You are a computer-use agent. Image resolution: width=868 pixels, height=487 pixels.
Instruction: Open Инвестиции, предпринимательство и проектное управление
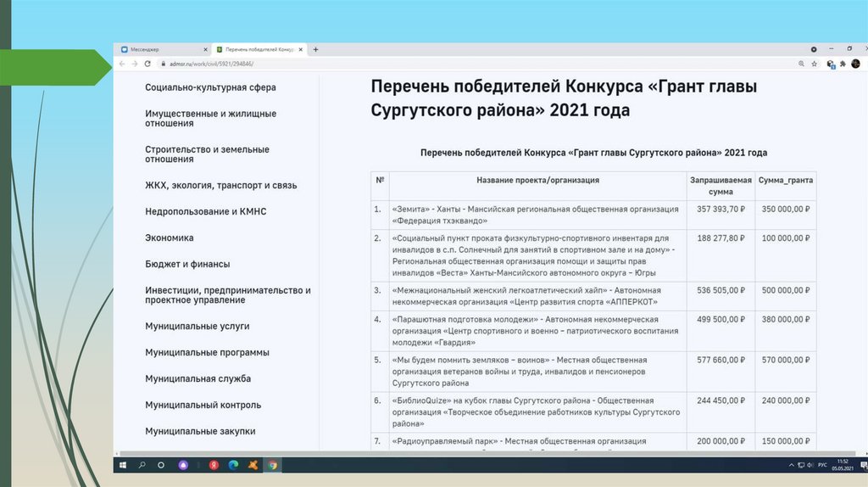click(x=227, y=294)
